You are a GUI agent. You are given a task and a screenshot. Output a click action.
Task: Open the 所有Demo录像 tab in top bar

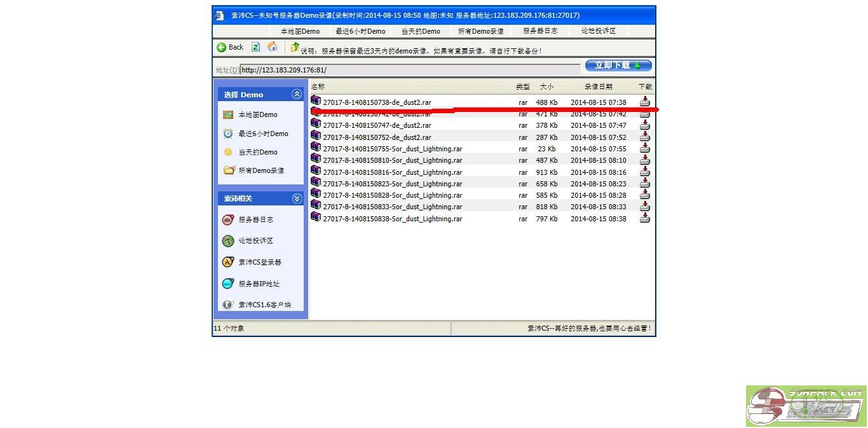480,31
